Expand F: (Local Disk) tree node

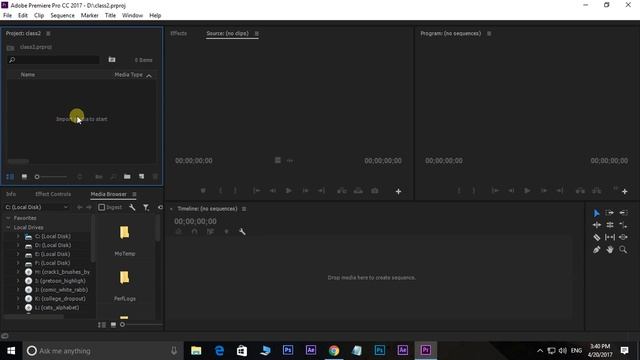pyautogui.click(x=18, y=263)
